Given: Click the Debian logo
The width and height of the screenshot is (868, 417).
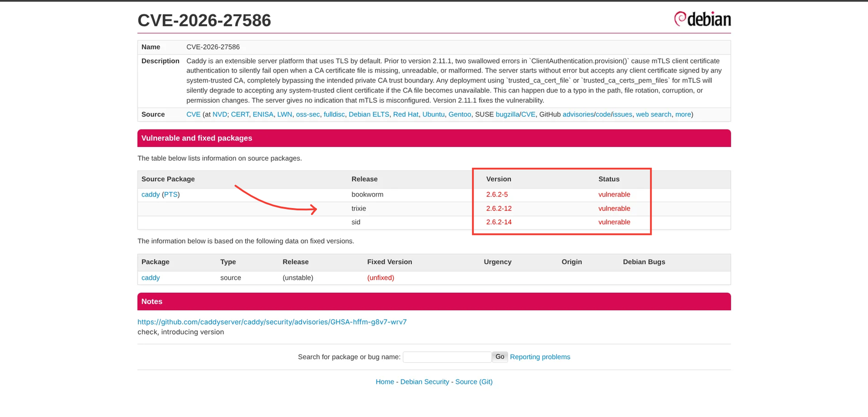Looking at the screenshot, I should 702,19.
